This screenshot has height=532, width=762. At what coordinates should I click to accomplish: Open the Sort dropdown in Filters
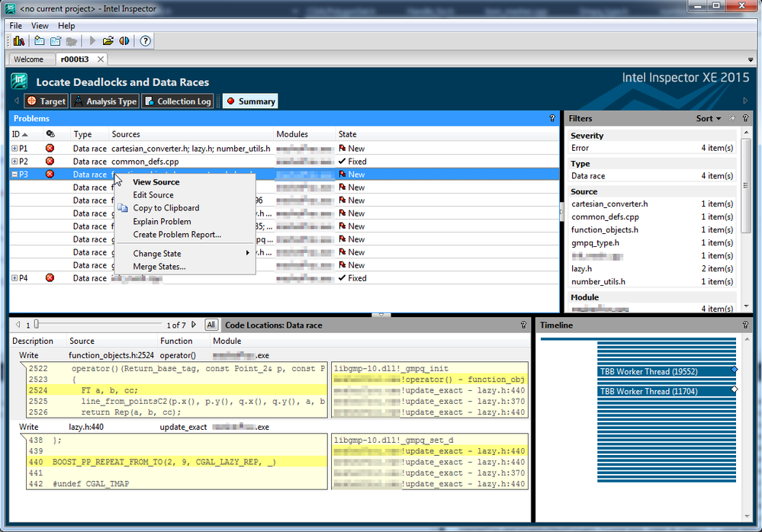[709, 118]
